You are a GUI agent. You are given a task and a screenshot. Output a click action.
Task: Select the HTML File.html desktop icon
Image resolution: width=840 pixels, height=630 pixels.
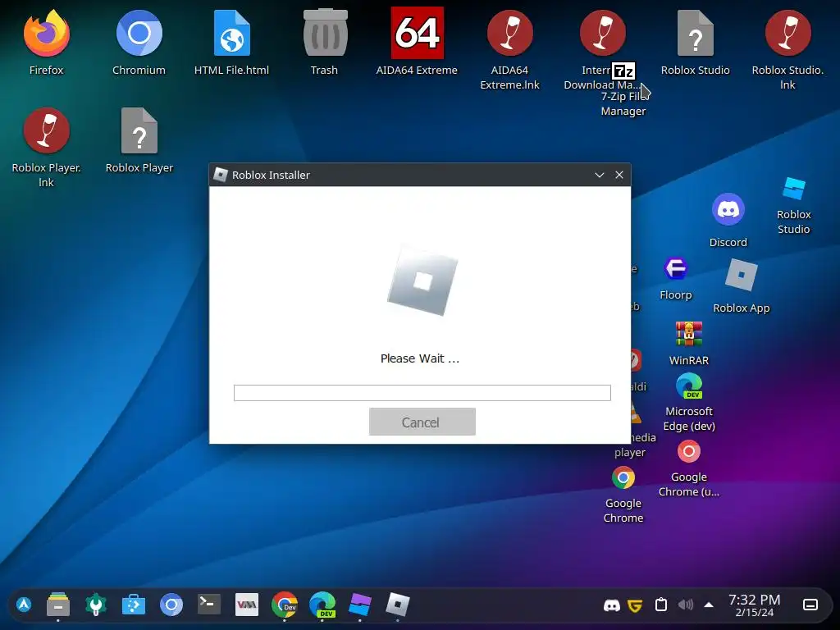click(x=232, y=33)
